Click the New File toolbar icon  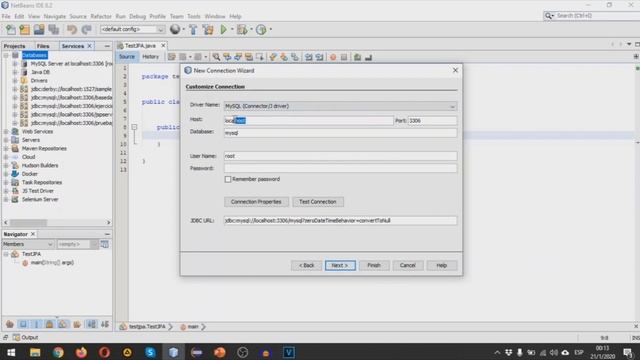pos(11,29)
